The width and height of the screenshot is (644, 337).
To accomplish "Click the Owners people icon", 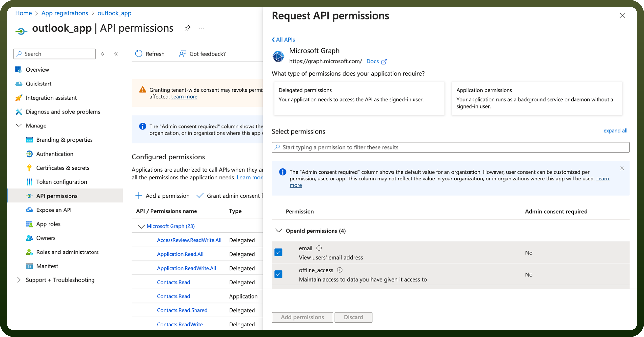I will [29, 238].
